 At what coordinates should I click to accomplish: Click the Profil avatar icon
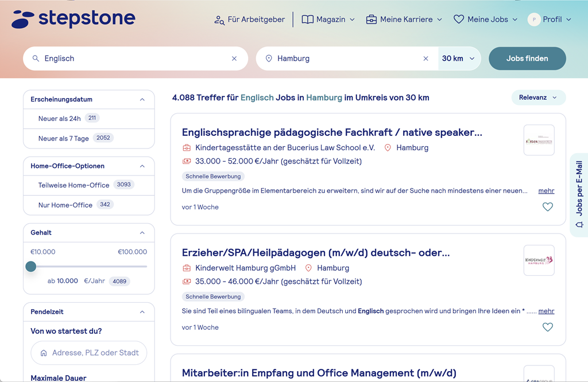tap(534, 20)
